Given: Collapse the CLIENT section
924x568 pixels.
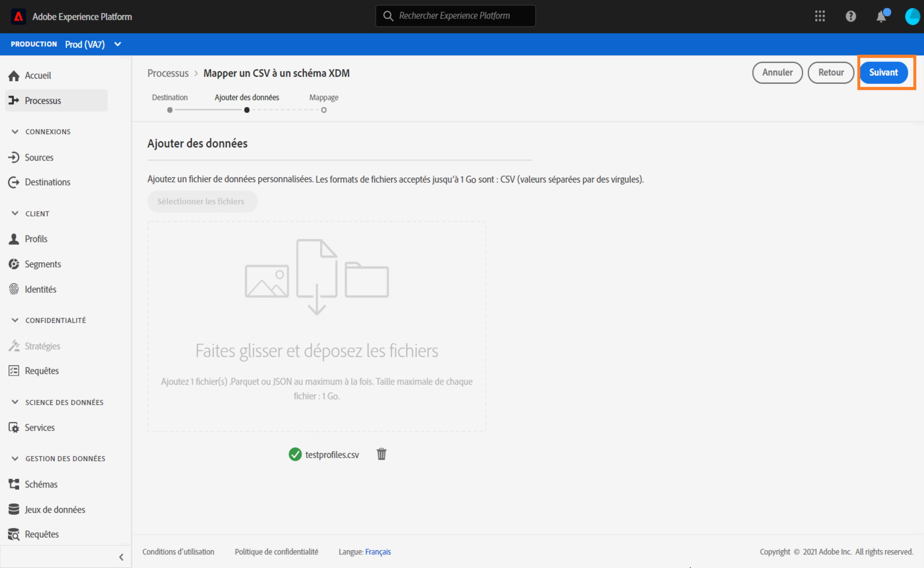Looking at the screenshot, I should click(x=15, y=213).
